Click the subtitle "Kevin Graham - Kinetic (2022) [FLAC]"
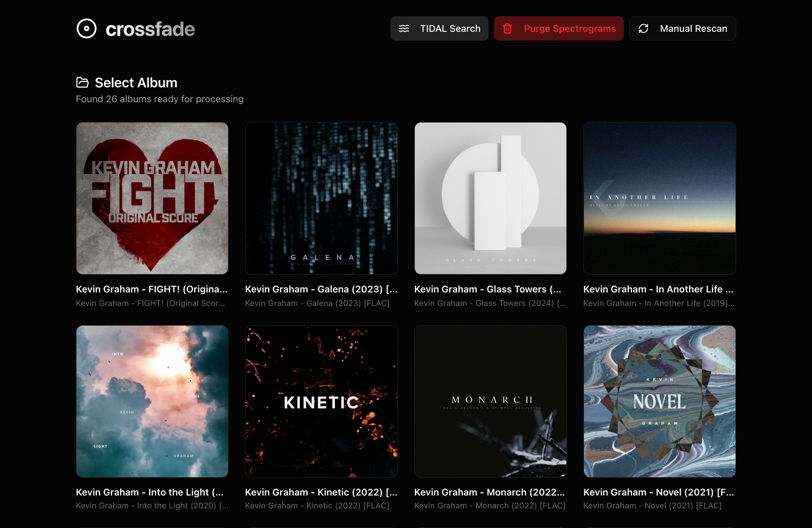 pyautogui.click(x=317, y=505)
